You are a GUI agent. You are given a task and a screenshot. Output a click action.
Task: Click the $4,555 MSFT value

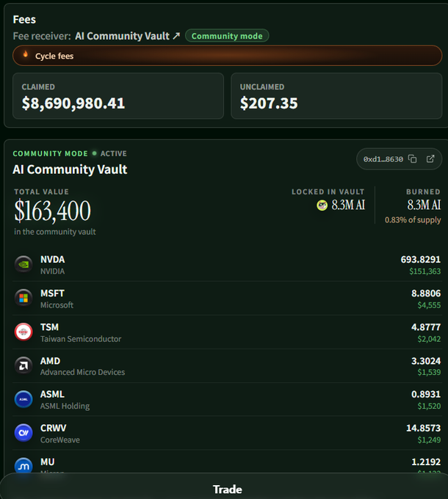[429, 305]
